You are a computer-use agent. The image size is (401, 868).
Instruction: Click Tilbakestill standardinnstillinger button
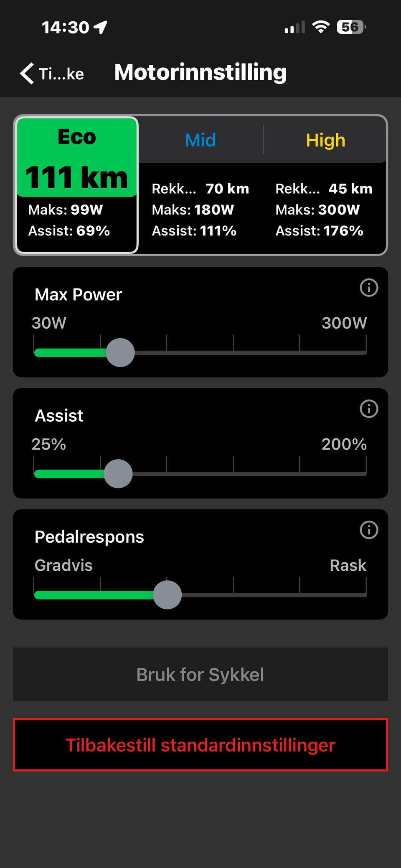(x=200, y=745)
